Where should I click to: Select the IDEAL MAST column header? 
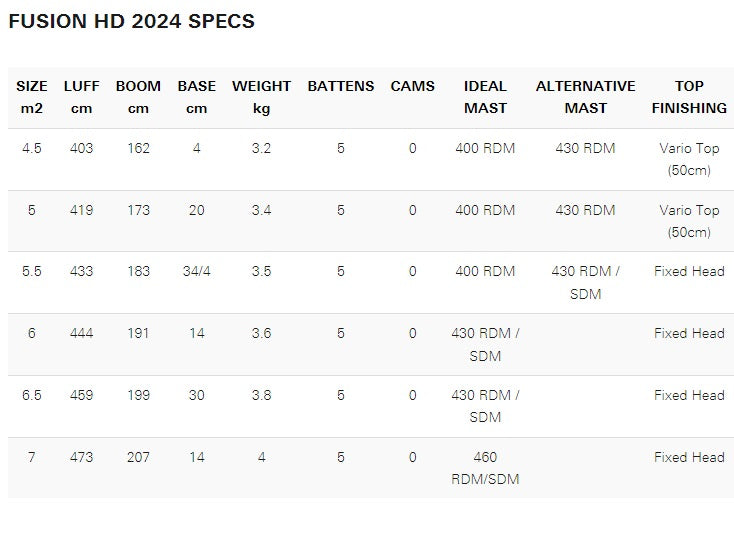tap(485, 97)
